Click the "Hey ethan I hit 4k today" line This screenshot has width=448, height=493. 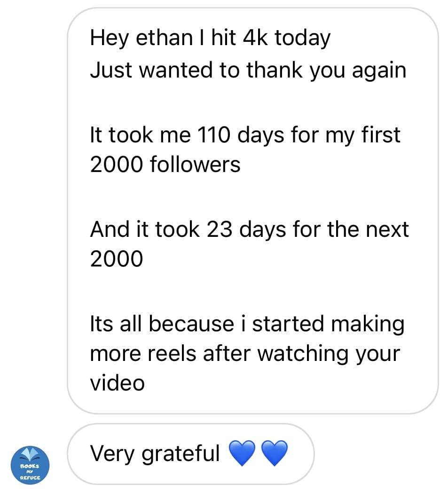(x=210, y=38)
